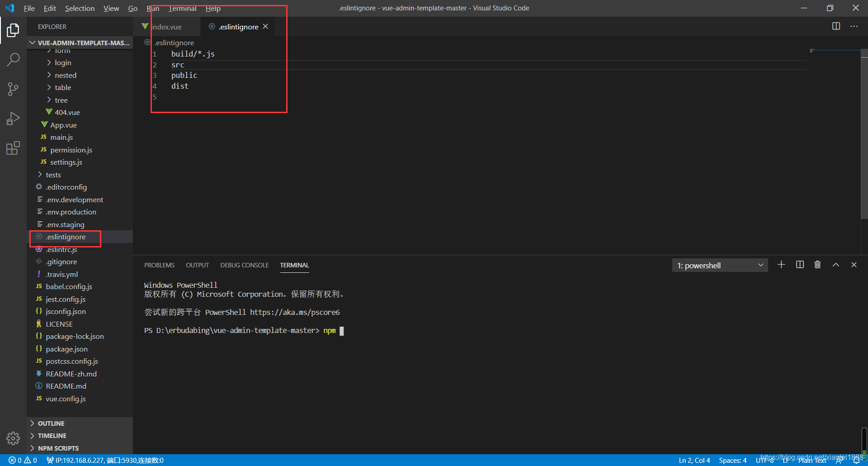This screenshot has width=868, height=466.
Task: Open the Explorer view in activity bar
Action: coord(13,30)
